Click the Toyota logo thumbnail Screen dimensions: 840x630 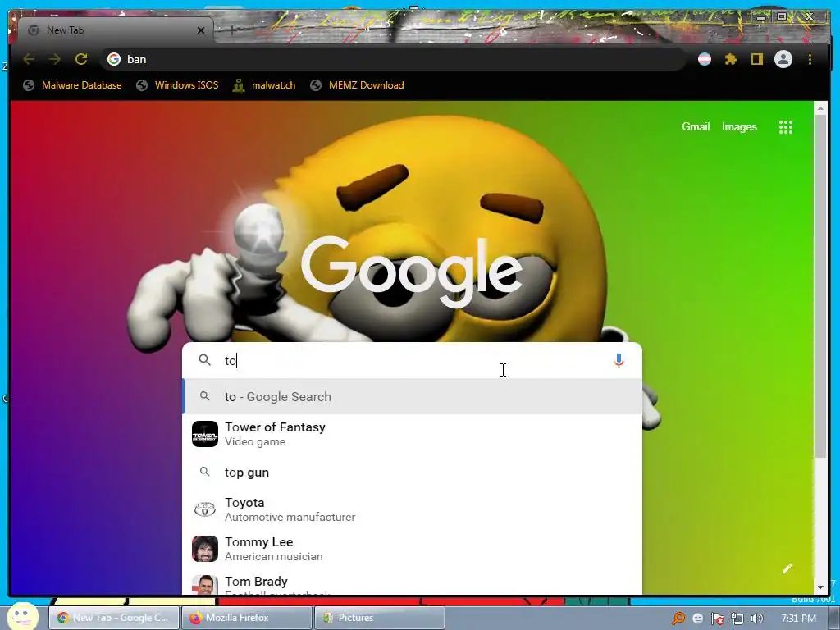click(204, 509)
